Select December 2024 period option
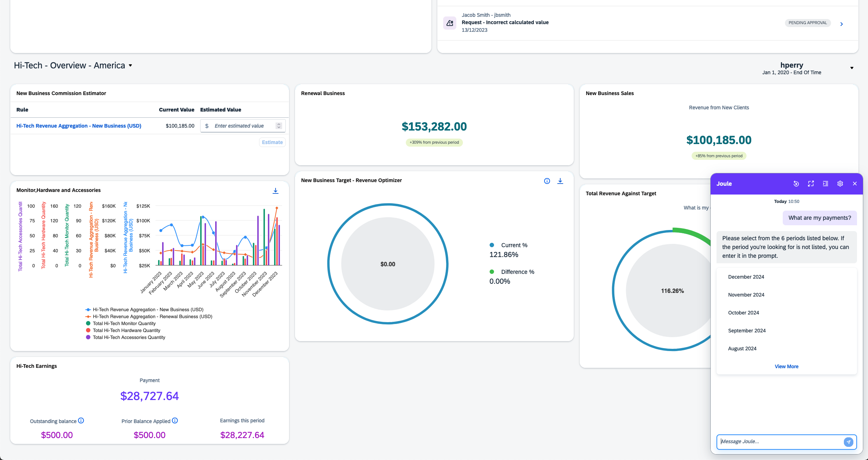Screen dimensions: 868x460 746,277
